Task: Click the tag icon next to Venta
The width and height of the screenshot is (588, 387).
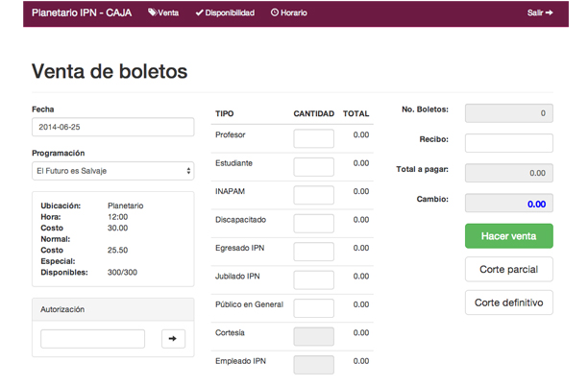Action: point(152,12)
